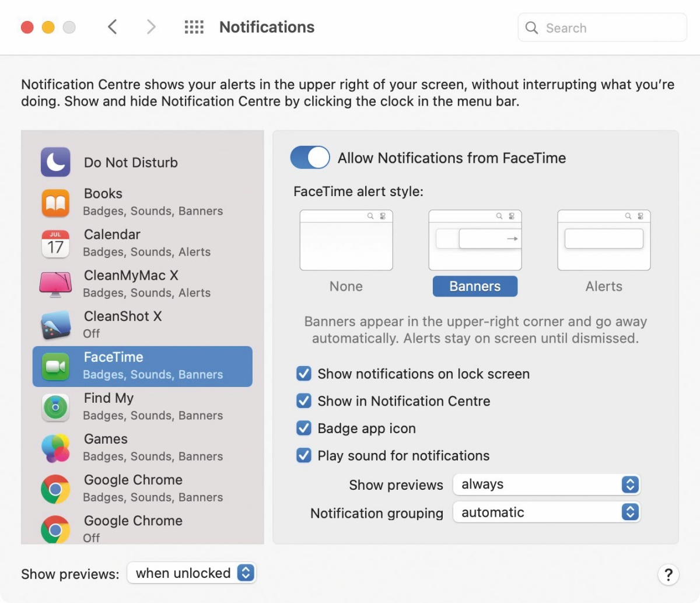This screenshot has height=603, width=700.
Task: Click the CleanMyMac X app icon
Action: pos(55,284)
